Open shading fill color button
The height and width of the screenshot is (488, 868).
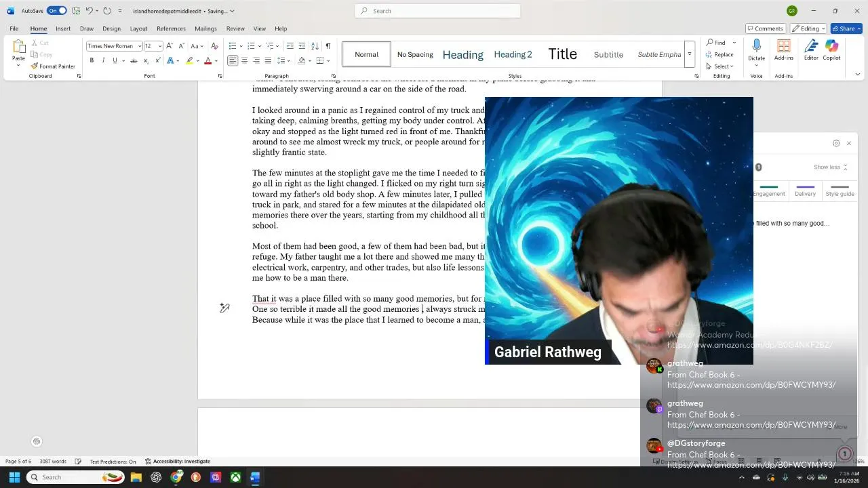click(301, 60)
